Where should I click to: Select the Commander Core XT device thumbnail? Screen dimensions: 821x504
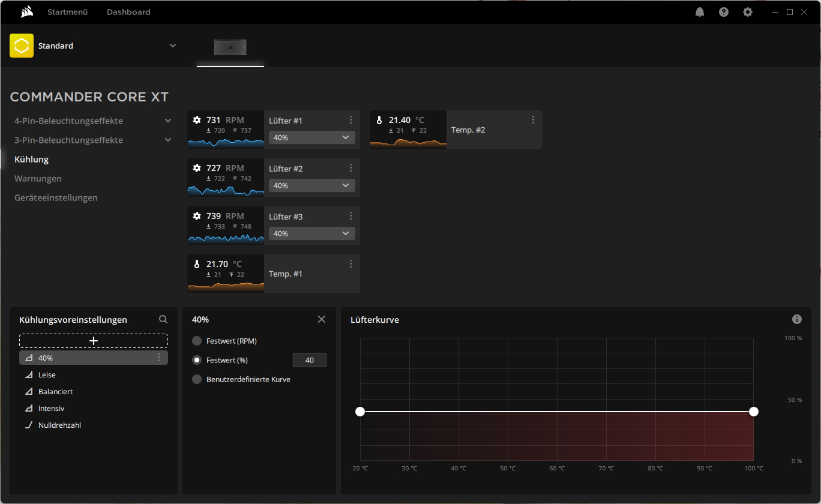230,47
